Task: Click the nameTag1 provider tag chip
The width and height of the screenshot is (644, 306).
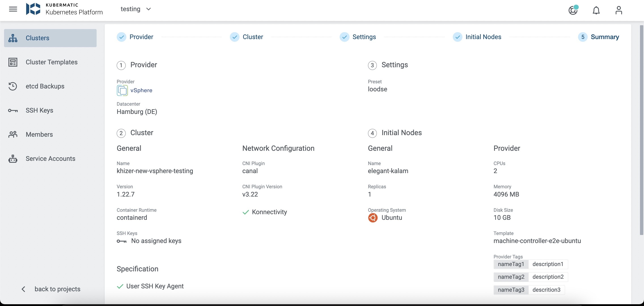Action: 511,264
